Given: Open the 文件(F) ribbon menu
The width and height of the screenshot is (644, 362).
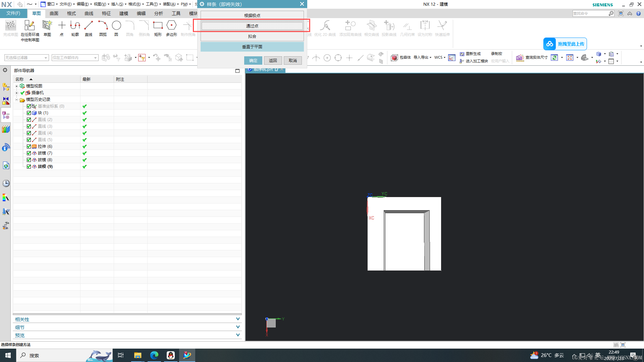Looking at the screenshot, I should (x=13, y=13).
